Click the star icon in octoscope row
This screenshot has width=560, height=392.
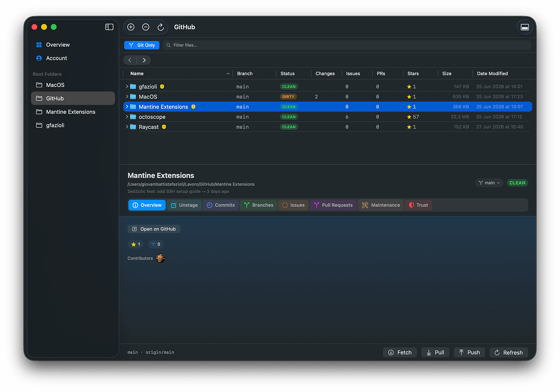click(x=409, y=117)
